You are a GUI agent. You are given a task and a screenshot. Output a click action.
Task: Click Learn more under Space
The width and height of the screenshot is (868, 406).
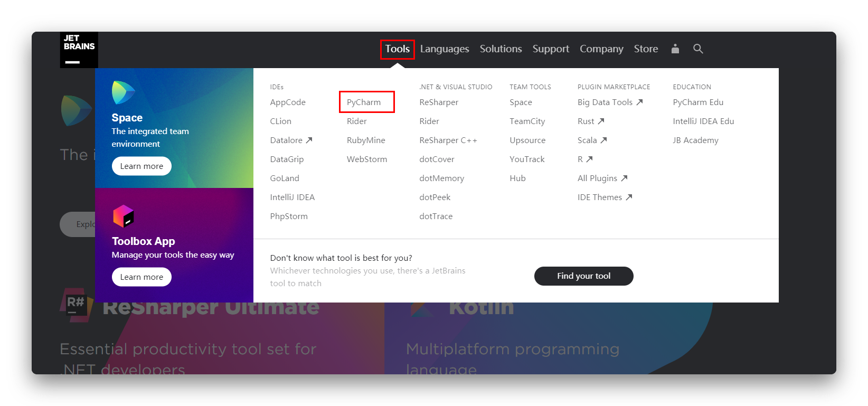point(141,166)
